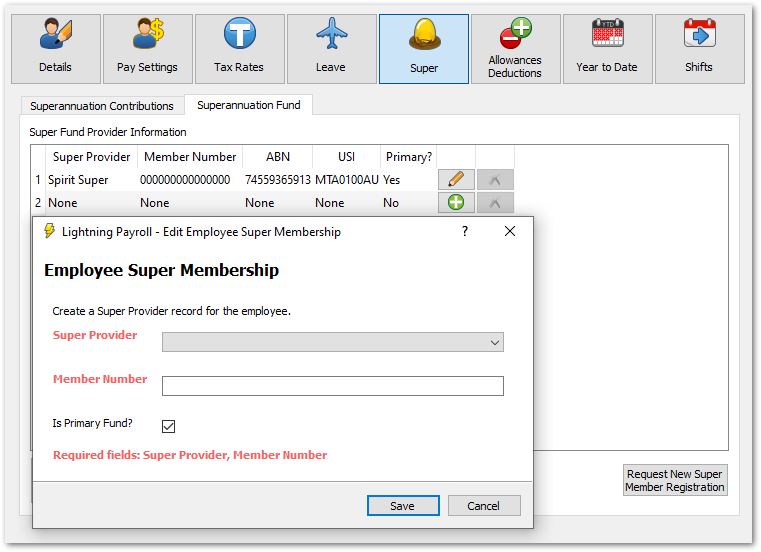Screen dimensions: 761x552
Task: Open the Year to Date section
Action: 608,49
